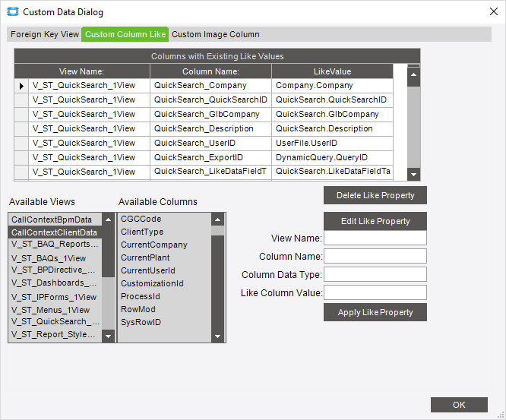This screenshot has width=506, height=420.
Task: Select V_ST_BAQs_1View in Available Views
Action: [x=55, y=258]
